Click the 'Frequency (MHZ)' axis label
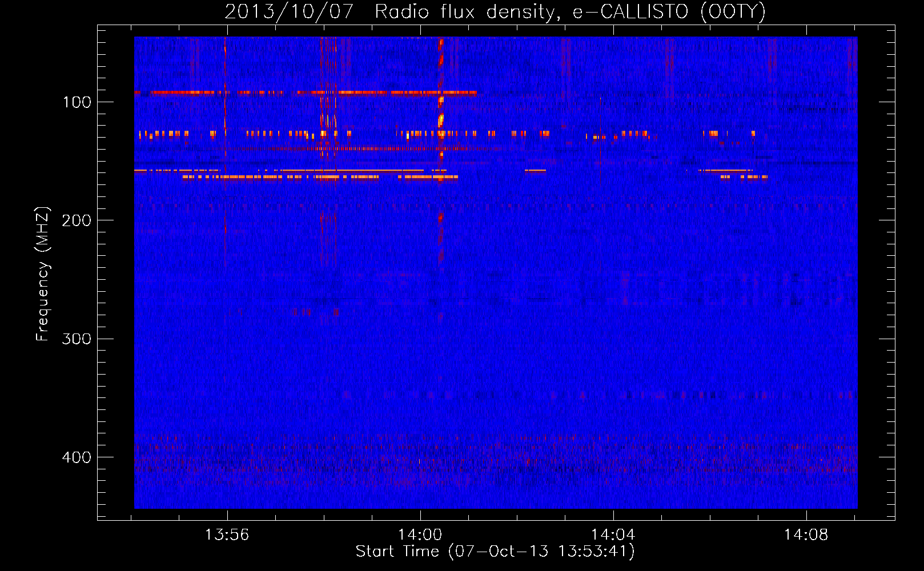Image resolution: width=924 pixels, height=571 pixels. coord(43,274)
